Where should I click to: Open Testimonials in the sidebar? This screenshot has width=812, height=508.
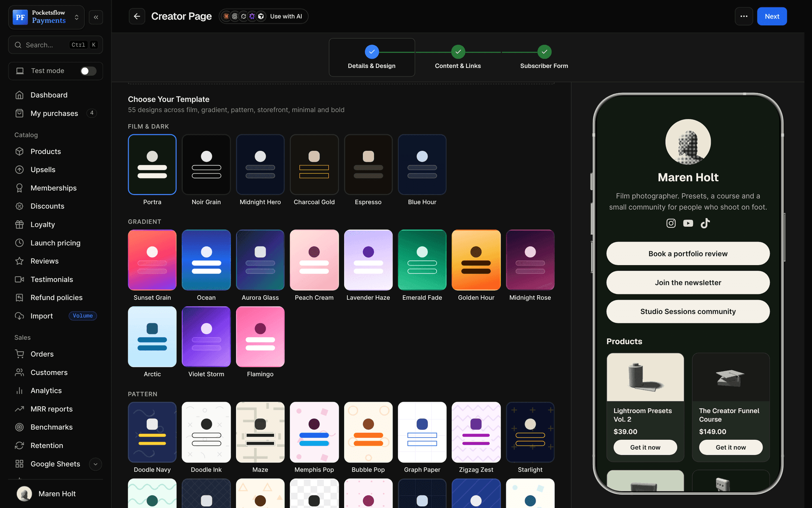56,279
